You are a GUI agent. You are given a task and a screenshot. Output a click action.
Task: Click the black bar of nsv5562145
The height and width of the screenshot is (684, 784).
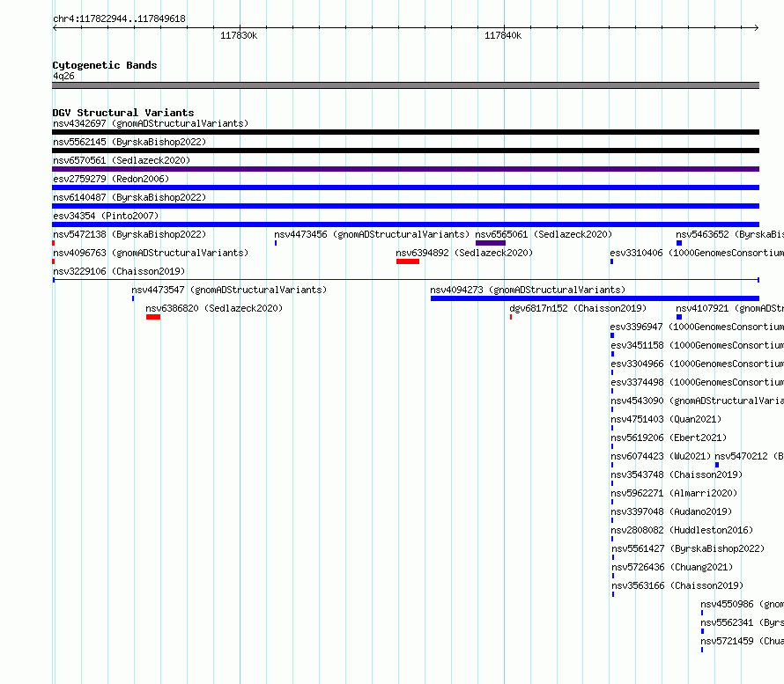[405, 151]
